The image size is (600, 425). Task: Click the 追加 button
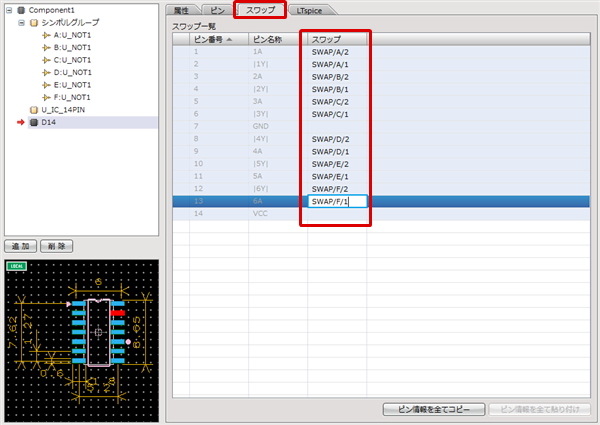[21, 246]
